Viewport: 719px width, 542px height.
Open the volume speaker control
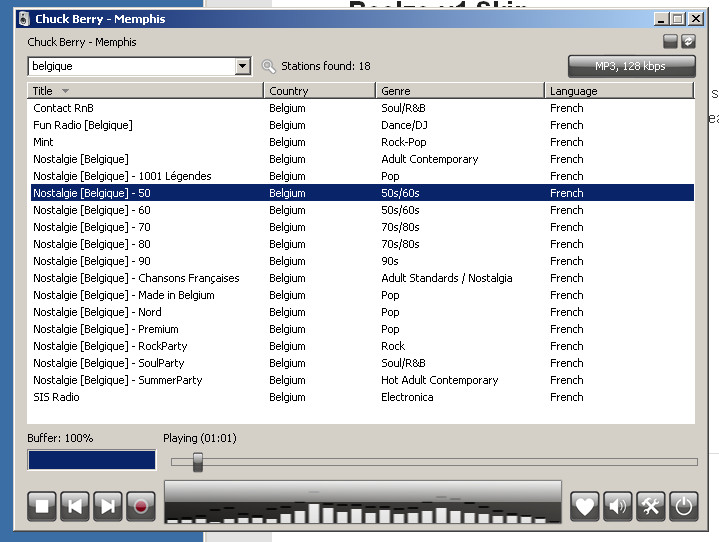[x=618, y=506]
